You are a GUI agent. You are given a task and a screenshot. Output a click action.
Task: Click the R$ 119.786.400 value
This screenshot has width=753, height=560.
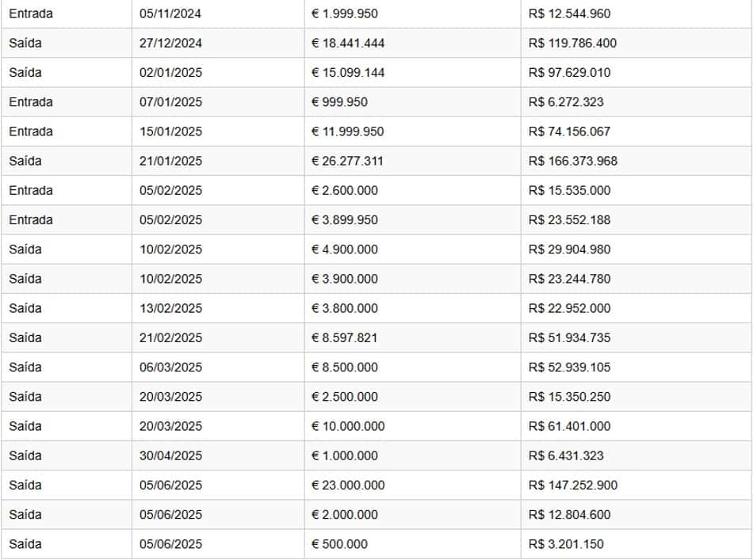tap(572, 44)
